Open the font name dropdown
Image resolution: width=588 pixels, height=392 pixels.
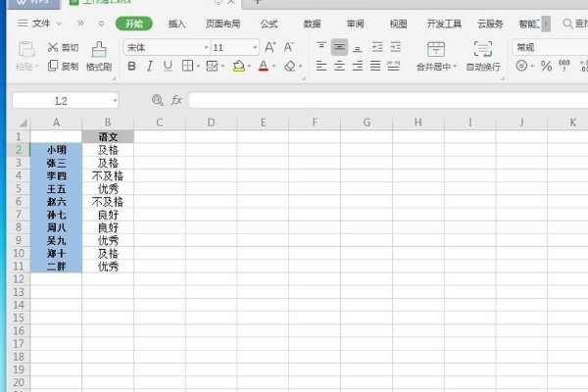tap(206, 48)
